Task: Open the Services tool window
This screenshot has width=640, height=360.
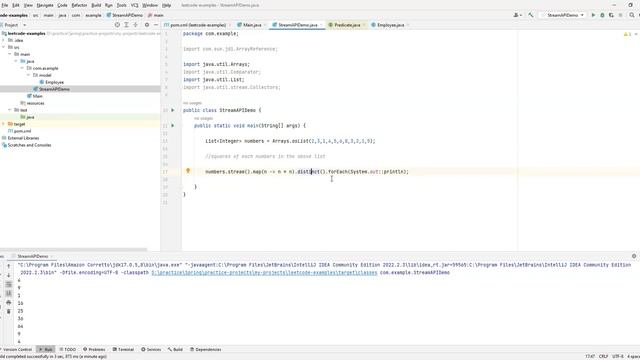Action: (x=151, y=349)
